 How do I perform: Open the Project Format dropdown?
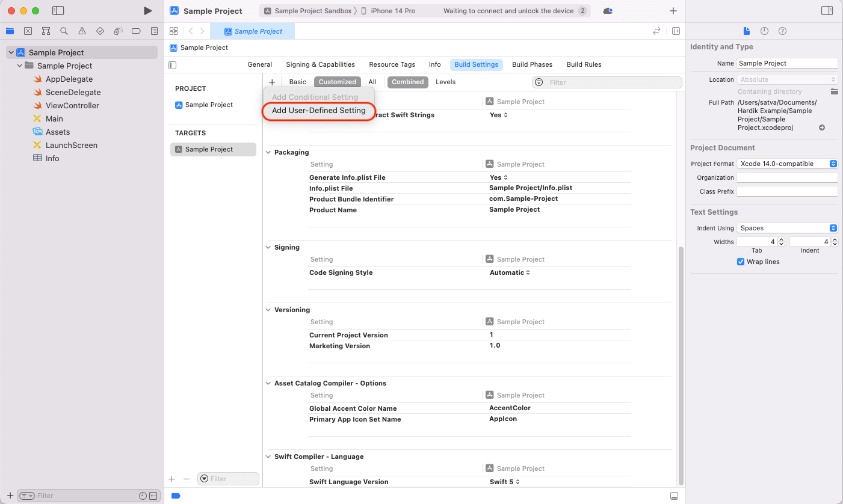click(x=787, y=164)
